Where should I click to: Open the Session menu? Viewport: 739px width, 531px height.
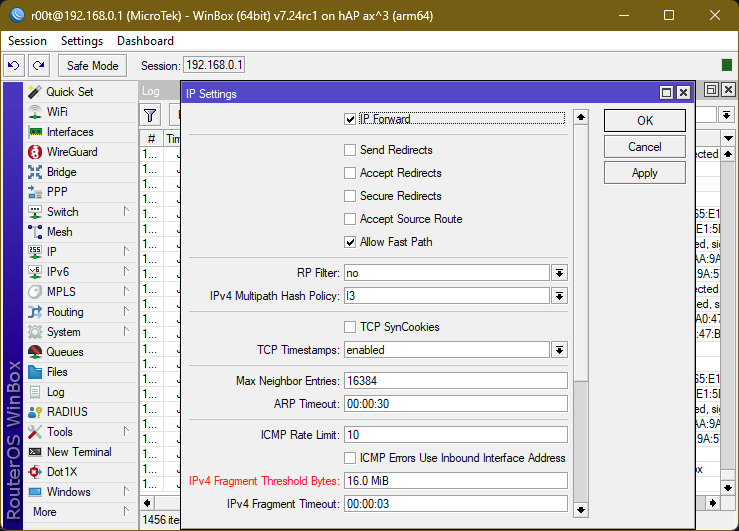[x=27, y=41]
